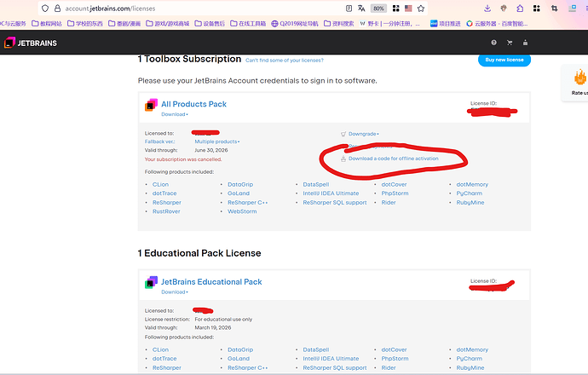
Task: Open the 学校的东西 bookmark folder
Action: 85,24
